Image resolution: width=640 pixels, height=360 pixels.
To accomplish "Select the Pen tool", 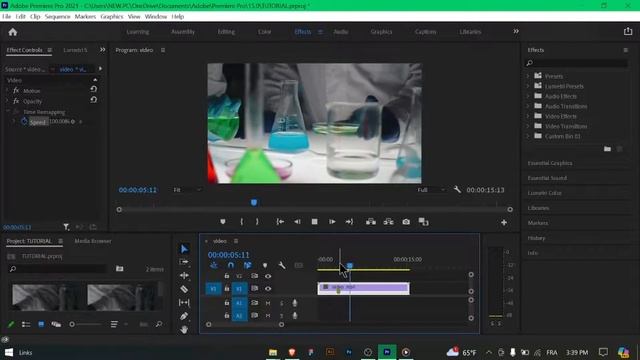I will [x=184, y=316].
